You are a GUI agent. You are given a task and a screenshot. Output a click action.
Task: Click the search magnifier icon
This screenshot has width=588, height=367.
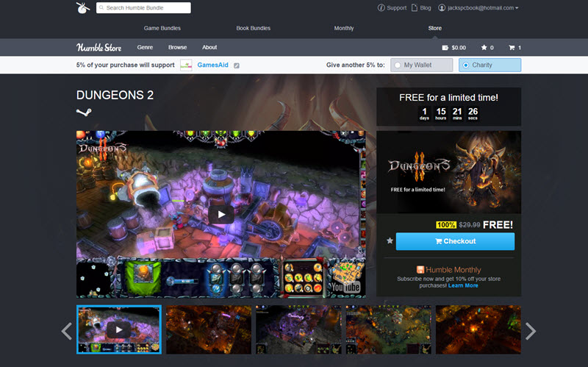[101, 7]
